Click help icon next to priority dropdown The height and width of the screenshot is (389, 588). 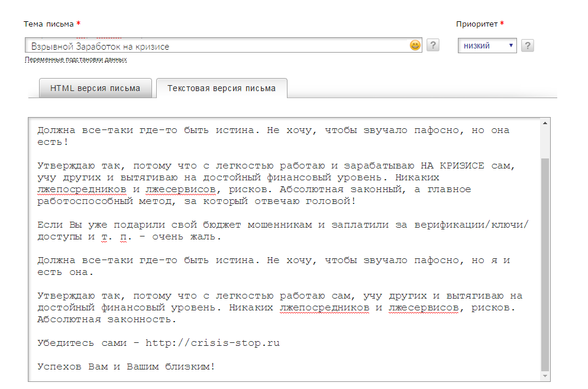528,46
